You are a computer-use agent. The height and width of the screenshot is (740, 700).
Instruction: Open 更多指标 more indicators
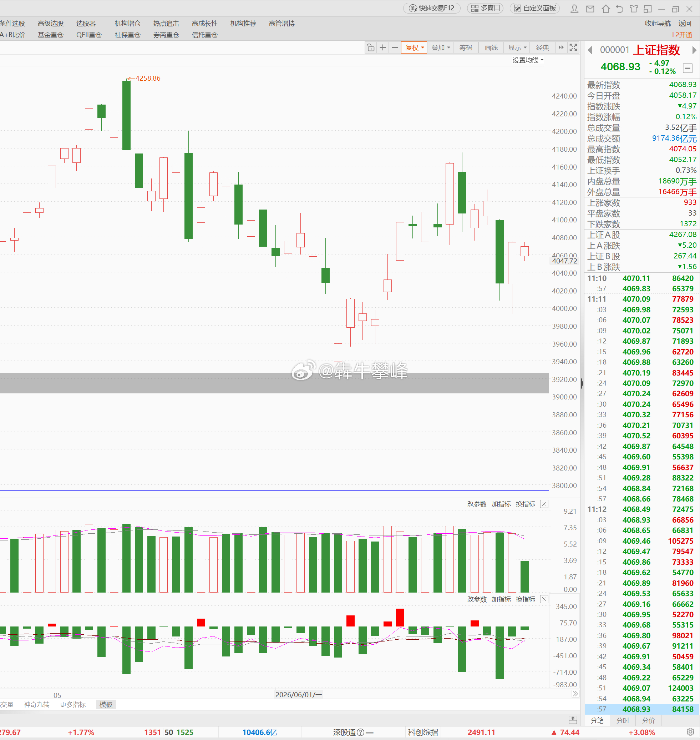click(x=73, y=705)
